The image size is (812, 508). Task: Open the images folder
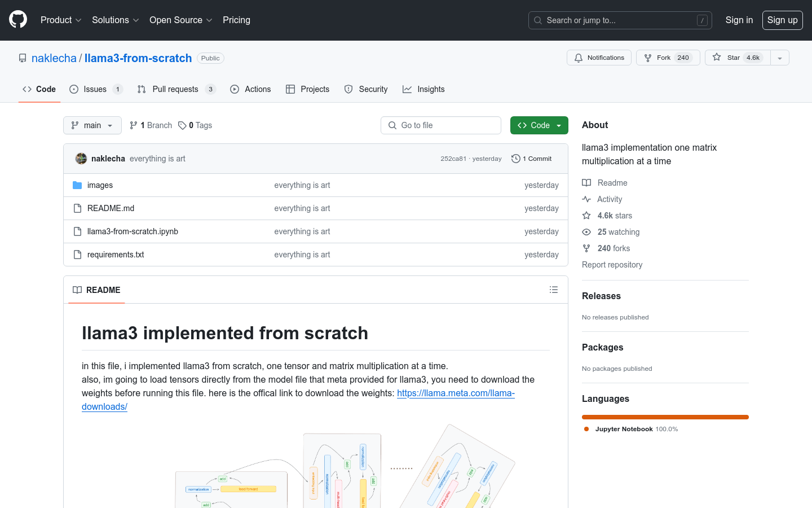click(x=100, y=185)
